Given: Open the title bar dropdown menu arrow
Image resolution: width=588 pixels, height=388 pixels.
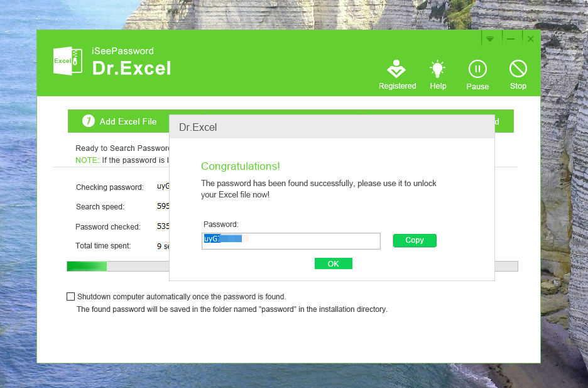Looking at the screenshot, I should click(490, 38).
